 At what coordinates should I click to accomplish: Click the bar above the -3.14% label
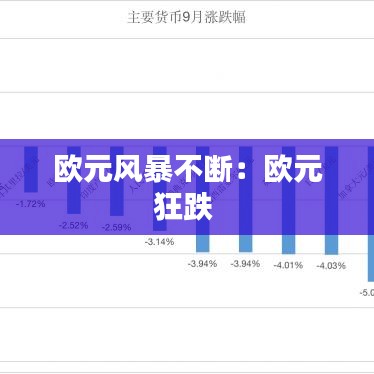click(160, 189)
